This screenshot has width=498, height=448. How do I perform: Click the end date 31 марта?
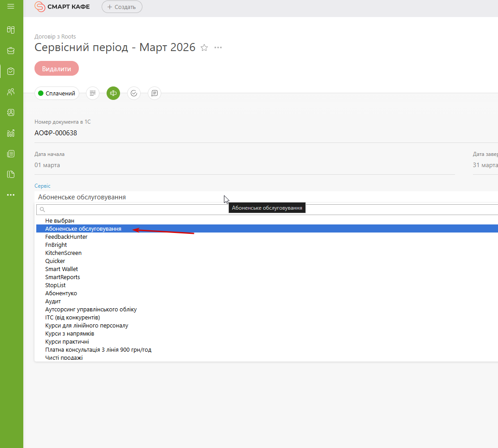(485, 165)
